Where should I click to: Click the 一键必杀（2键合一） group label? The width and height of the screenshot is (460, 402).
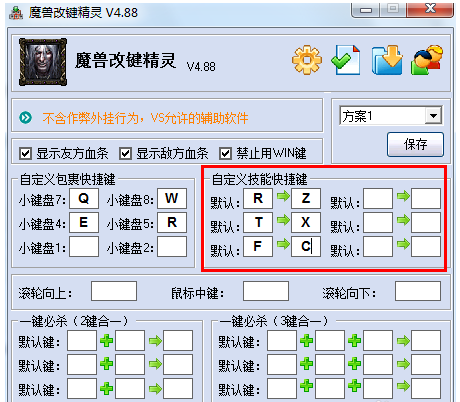tap(74, 321)
